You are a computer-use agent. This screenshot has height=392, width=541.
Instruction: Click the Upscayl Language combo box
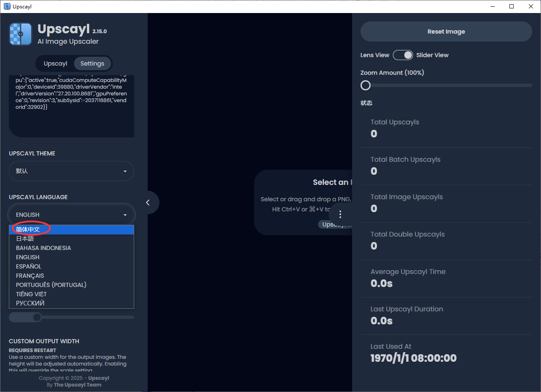point(72,215)
